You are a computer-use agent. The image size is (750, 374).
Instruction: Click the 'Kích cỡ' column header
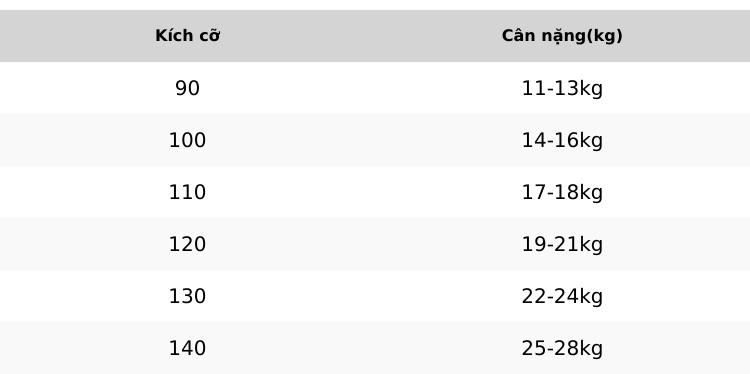click(x=188, y=36)
